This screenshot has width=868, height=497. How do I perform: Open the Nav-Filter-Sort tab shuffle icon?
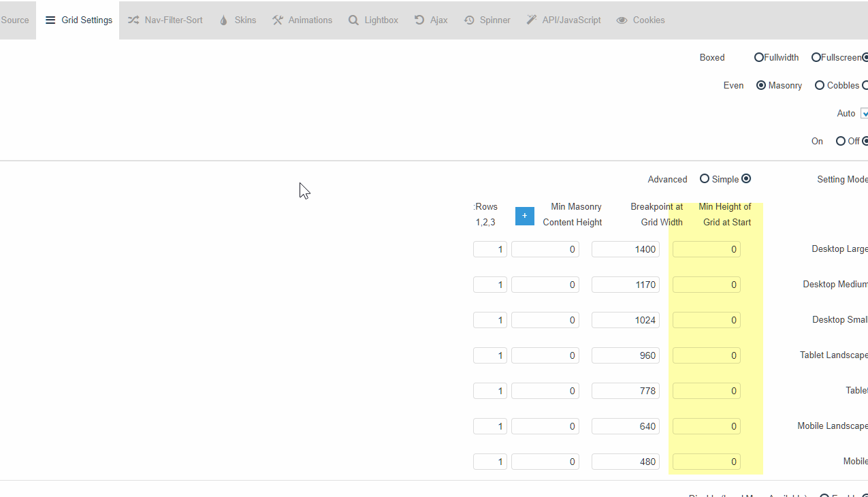[x=133, y=20]
